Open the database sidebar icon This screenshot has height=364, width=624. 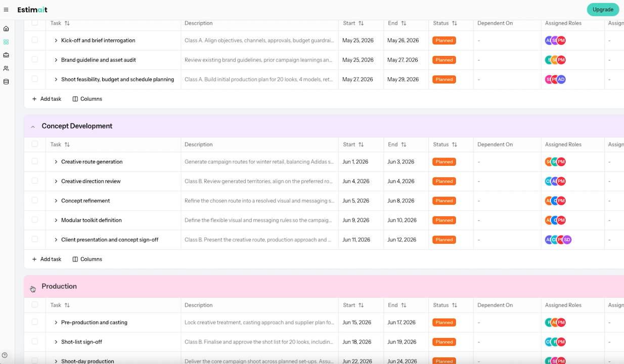coord(6,81)
